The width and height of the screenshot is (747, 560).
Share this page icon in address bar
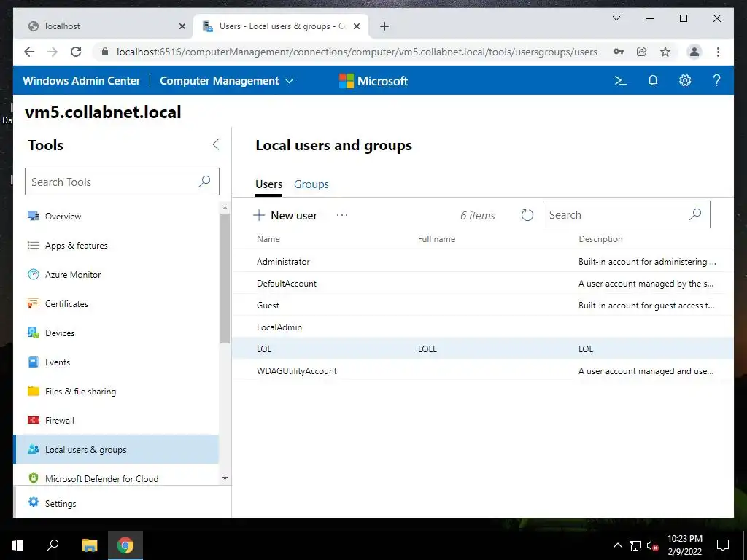tap(642, 52)
